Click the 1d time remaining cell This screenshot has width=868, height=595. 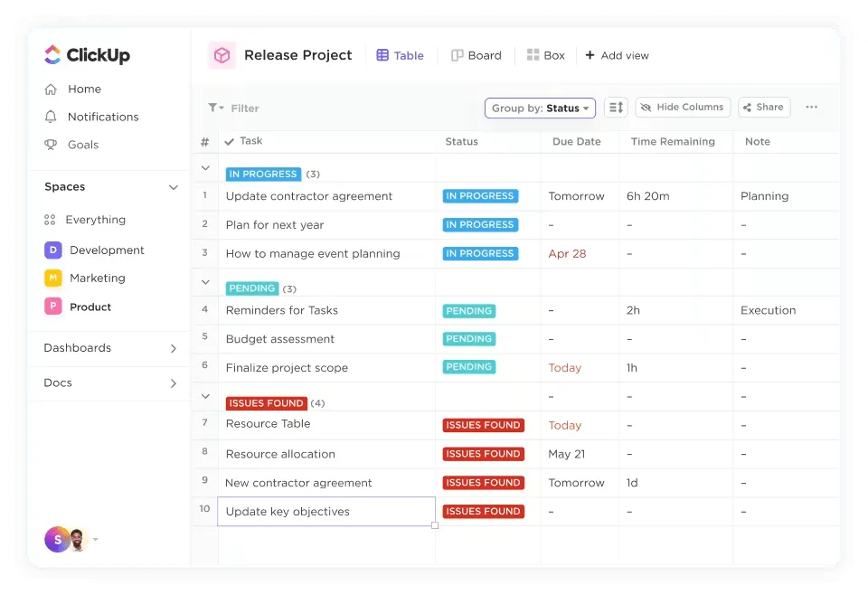coord(632,483)
